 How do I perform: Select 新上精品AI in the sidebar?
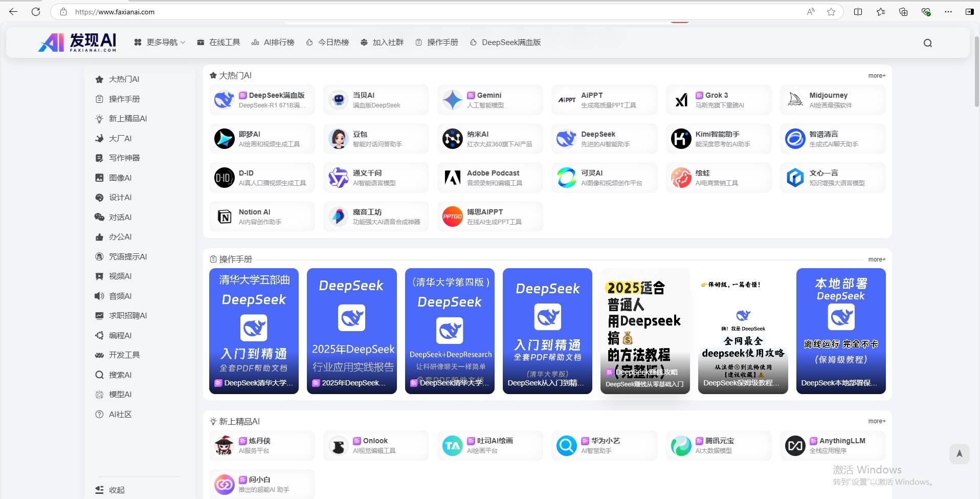(x=121, y=119)
